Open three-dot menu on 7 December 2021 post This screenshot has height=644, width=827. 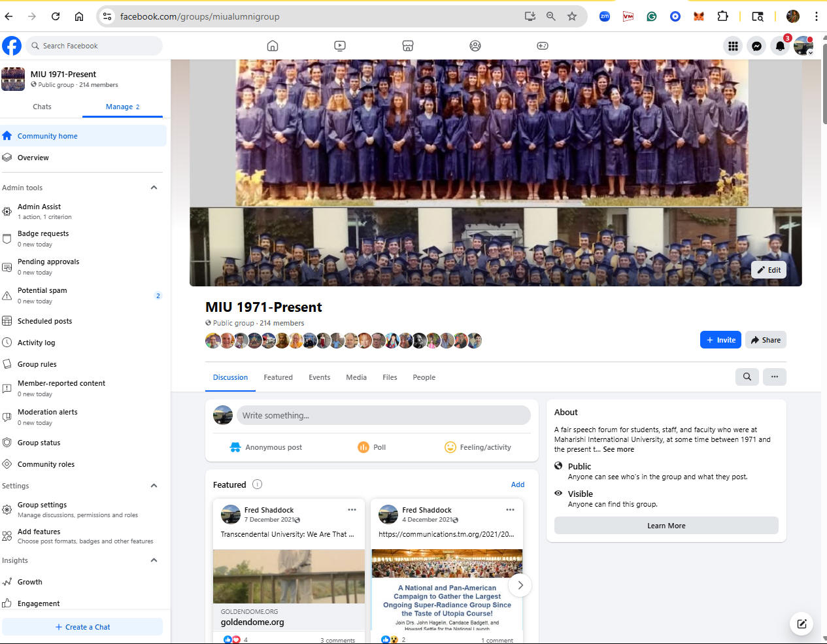[x=352, y=510]
